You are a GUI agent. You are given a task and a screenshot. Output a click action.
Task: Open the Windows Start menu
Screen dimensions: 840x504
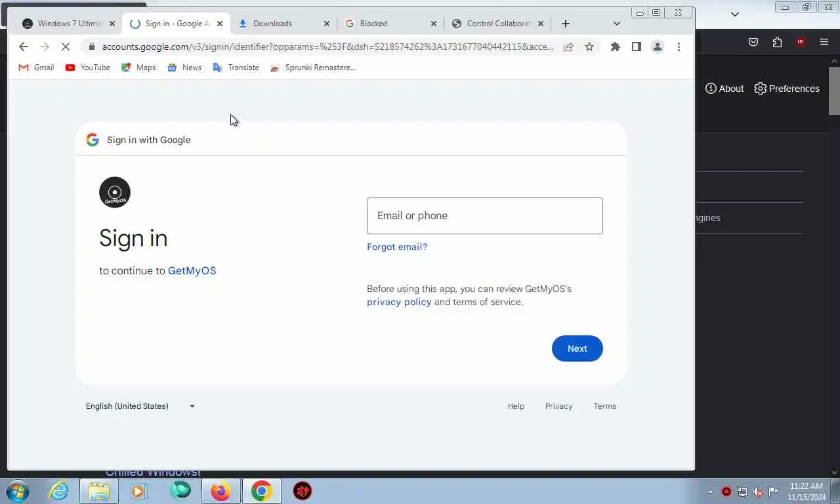click(x=17, y=491)
